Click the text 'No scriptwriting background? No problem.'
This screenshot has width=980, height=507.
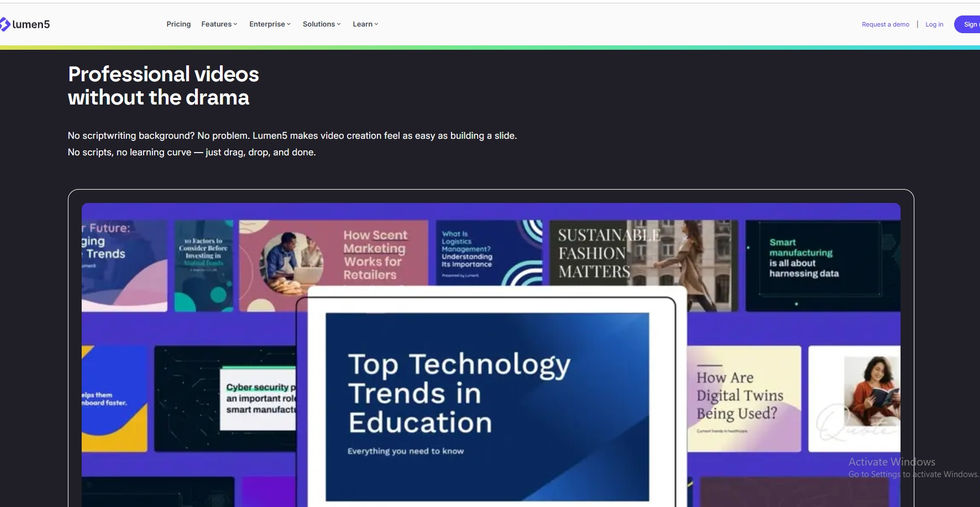click(159, 136)
